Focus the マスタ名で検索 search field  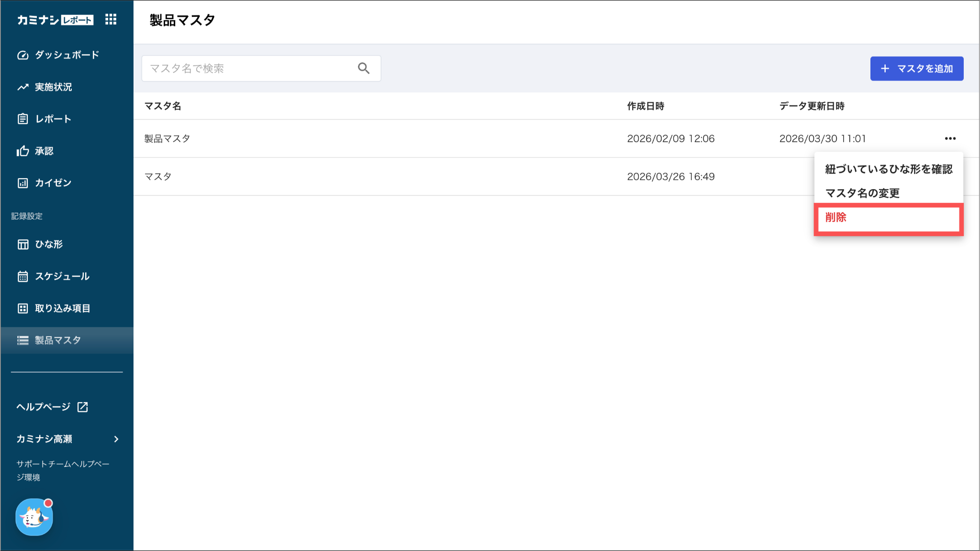[x=261, y=68]
